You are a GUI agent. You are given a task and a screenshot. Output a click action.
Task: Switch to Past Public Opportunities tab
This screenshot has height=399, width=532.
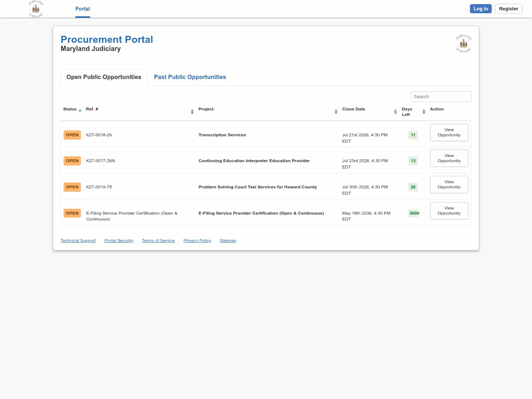pos(190,77)
